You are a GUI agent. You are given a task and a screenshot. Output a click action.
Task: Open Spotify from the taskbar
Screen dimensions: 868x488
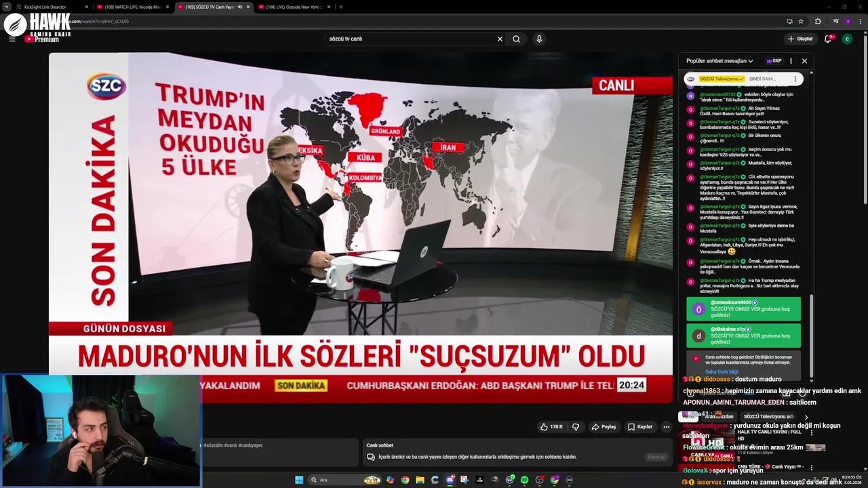click(x=524, y=480)
